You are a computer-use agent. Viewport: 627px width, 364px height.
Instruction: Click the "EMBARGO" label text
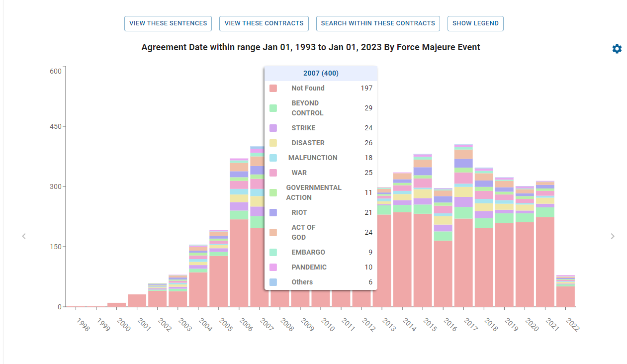308,252
